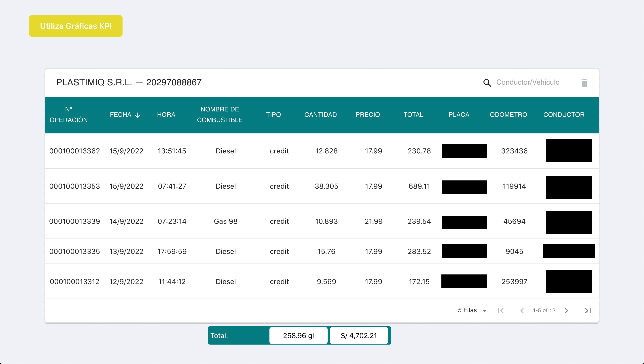Click date 12/9/2022 cell
644x364 pixels.
click(126, 282)
